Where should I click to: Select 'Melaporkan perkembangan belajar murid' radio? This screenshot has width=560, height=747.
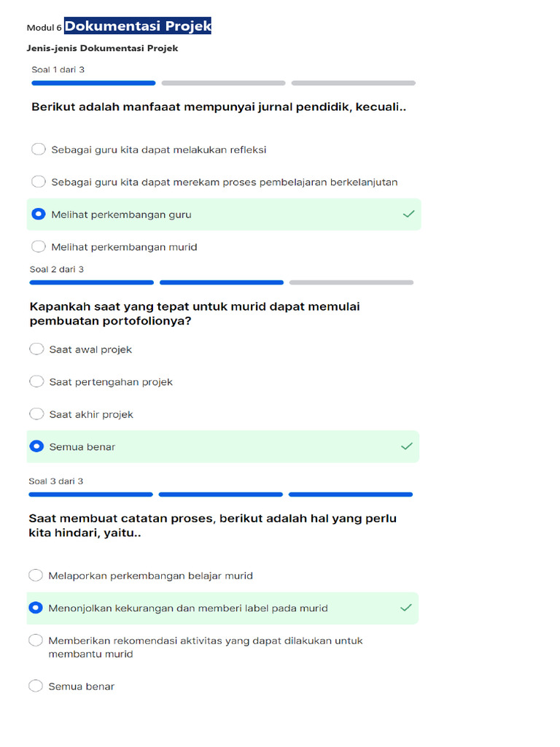(36, 576)
